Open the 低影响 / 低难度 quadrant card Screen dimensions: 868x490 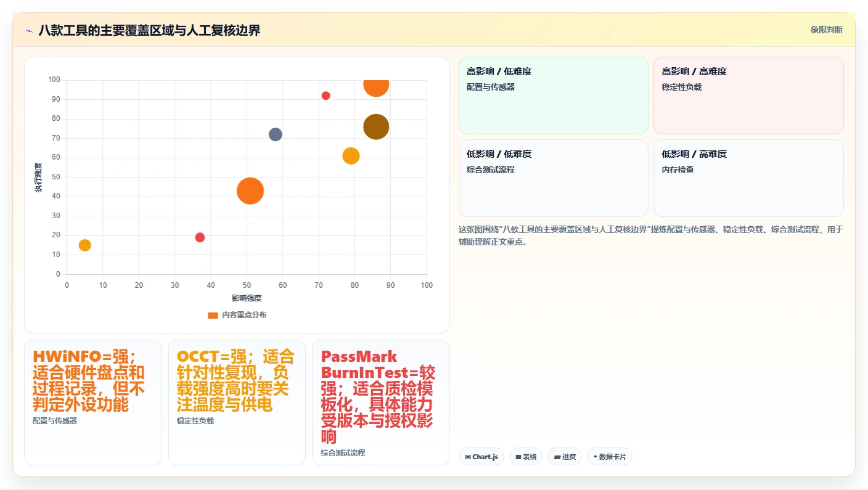coord(553,178)
